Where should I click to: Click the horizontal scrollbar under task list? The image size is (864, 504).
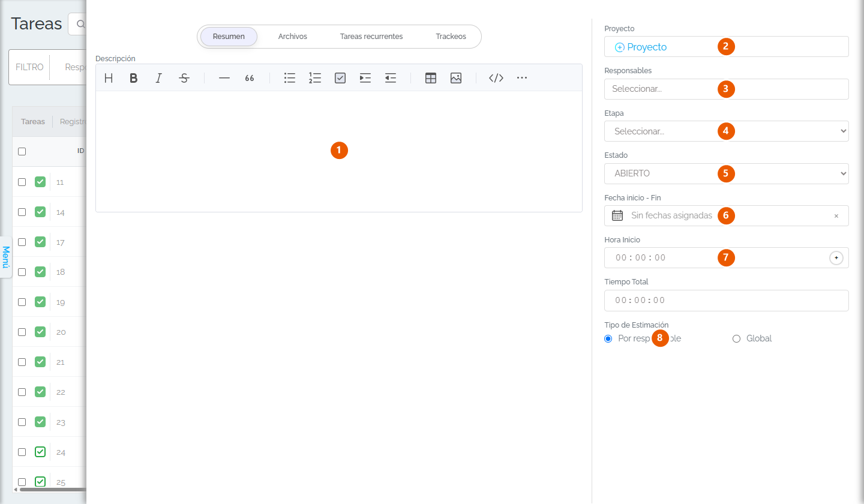[54, 490]
